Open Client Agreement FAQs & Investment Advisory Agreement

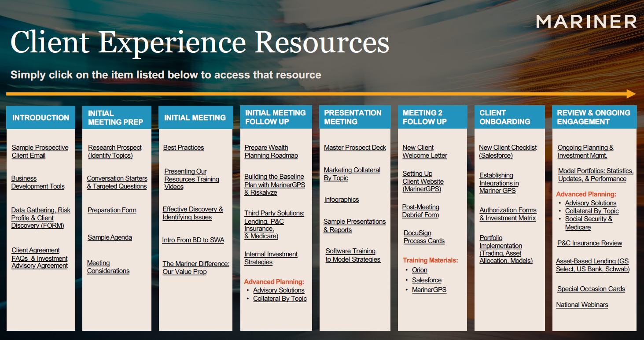[x=40, y=258]
